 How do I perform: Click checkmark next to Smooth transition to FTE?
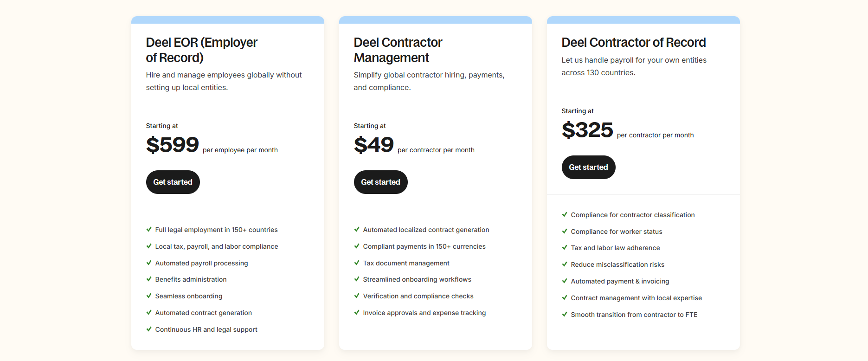pyautogui.click(x=565, y=314)
